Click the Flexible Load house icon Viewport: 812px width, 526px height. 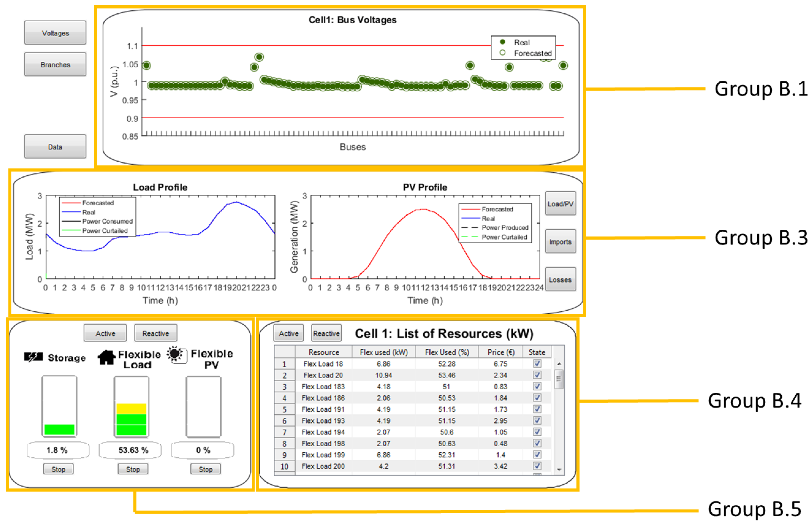tap(107, 357)
